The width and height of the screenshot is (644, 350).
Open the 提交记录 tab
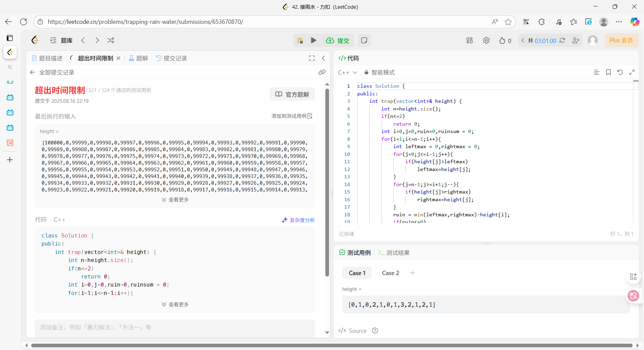click(171, 58)
